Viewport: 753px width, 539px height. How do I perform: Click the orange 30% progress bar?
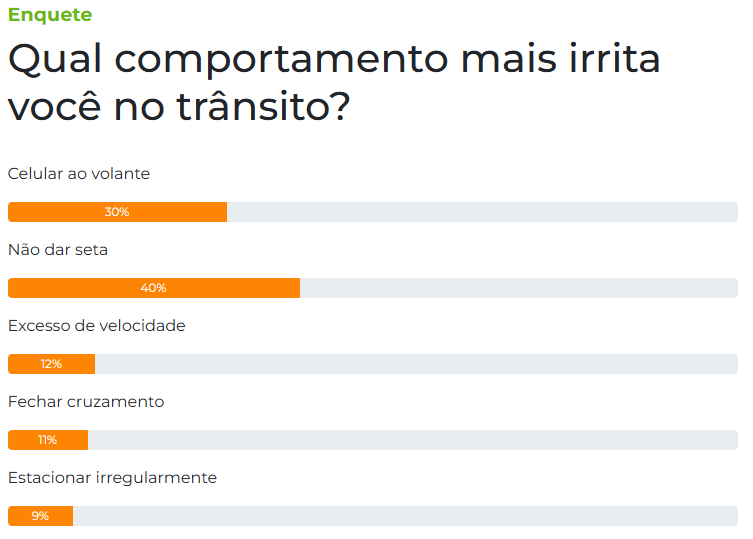(x=118, y=212)
